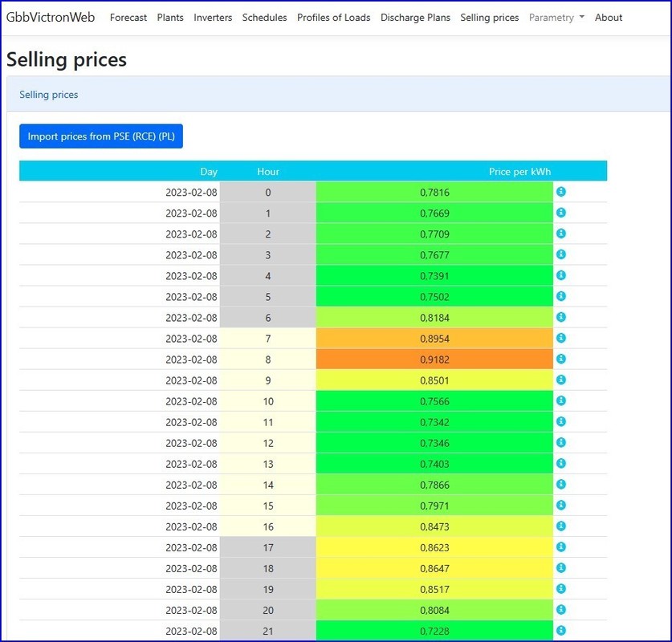Expand the Parametry dropdown menu
This screenshot has width=672, height=642.
pos(556,18)
